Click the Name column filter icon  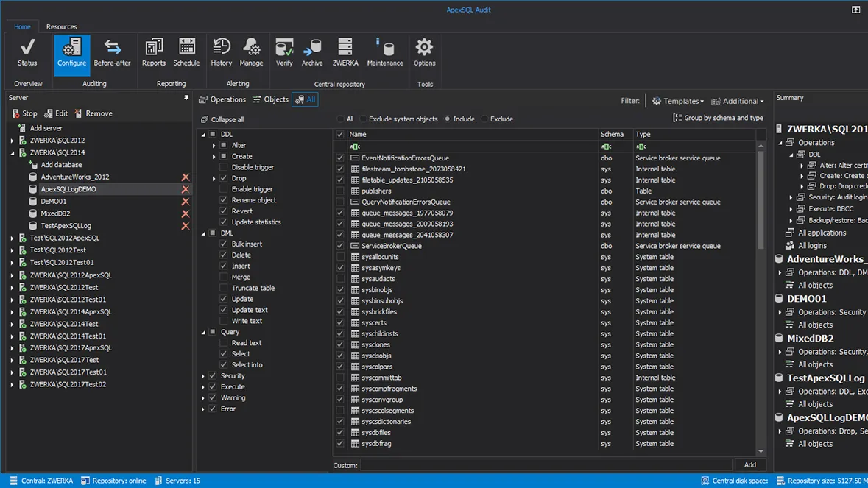click(355, 146)
